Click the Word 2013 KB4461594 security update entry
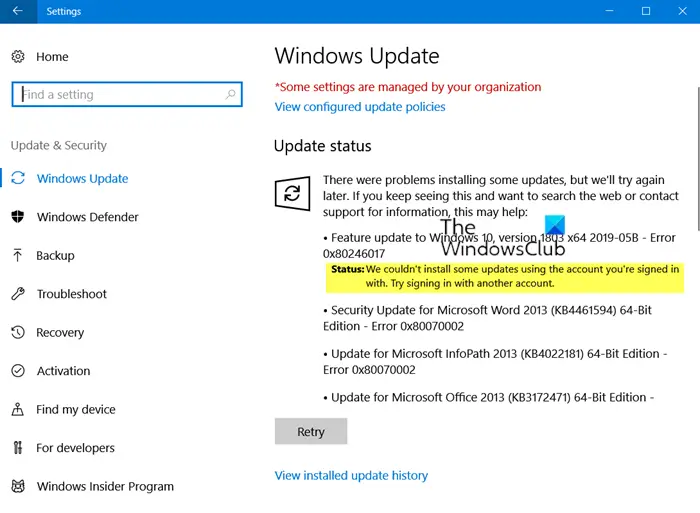This screenshot has width=700, height=513. point(488,318)
